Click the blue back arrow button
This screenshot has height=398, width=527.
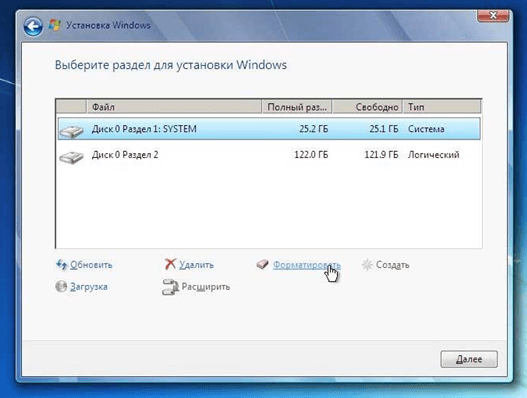click(33, 26)
